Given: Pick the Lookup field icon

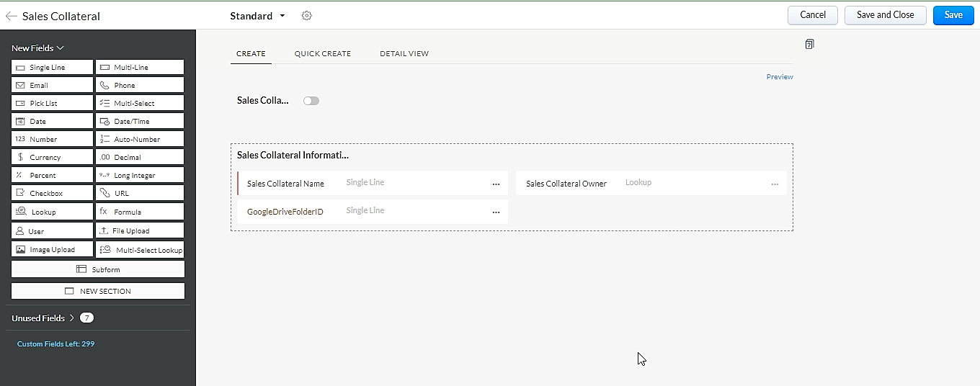Looking at the screenshot, I should [21, 212].
